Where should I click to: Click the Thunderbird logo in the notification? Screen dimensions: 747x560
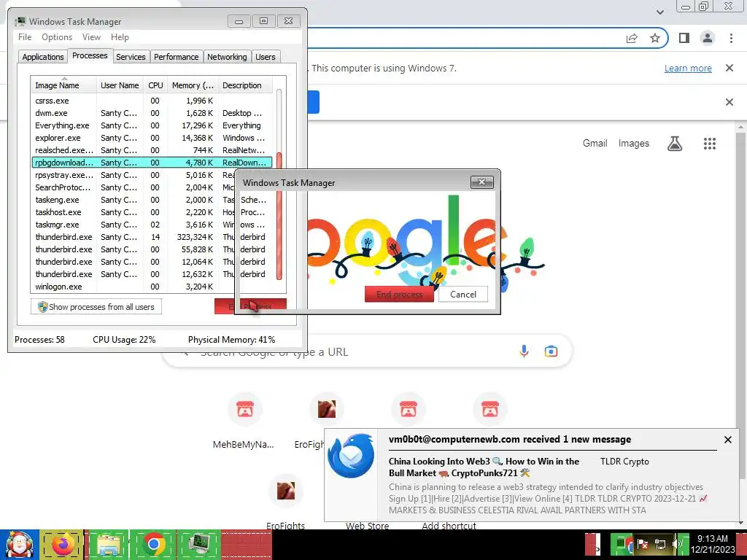pyautogui.click(x=351, y=455)
